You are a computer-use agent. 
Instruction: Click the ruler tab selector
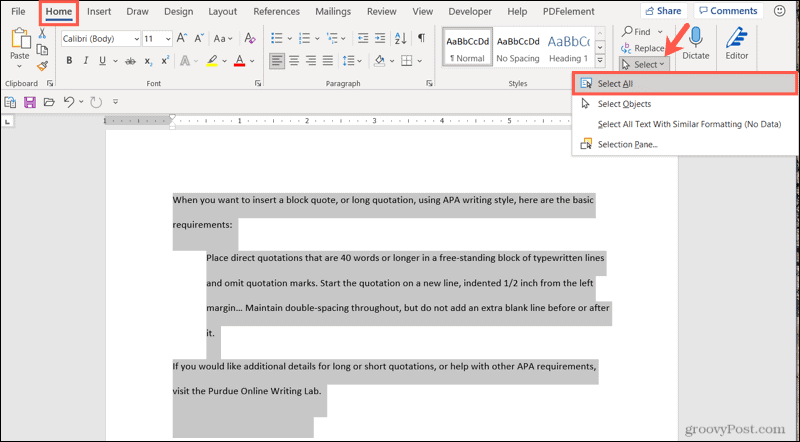pos(8,121)
